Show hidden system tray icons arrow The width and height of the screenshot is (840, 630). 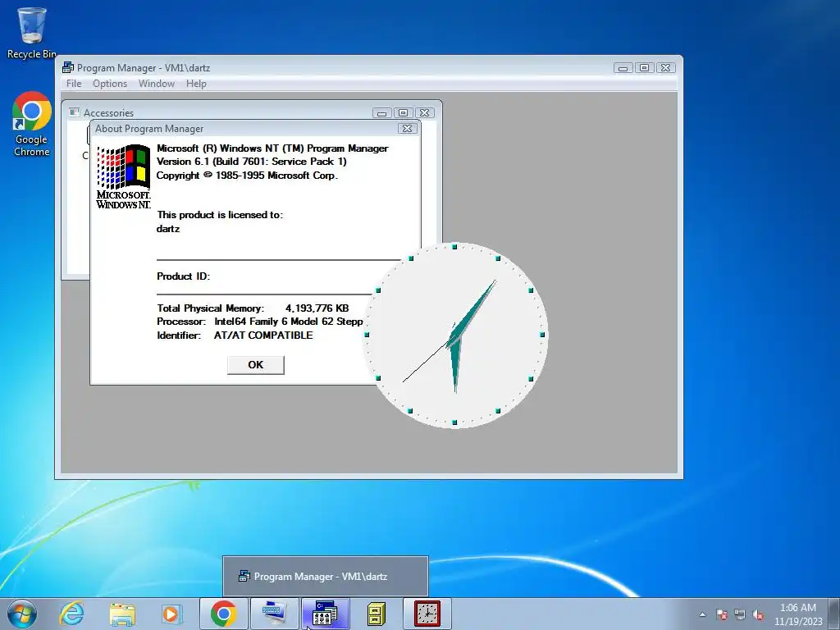pos(702,614)
